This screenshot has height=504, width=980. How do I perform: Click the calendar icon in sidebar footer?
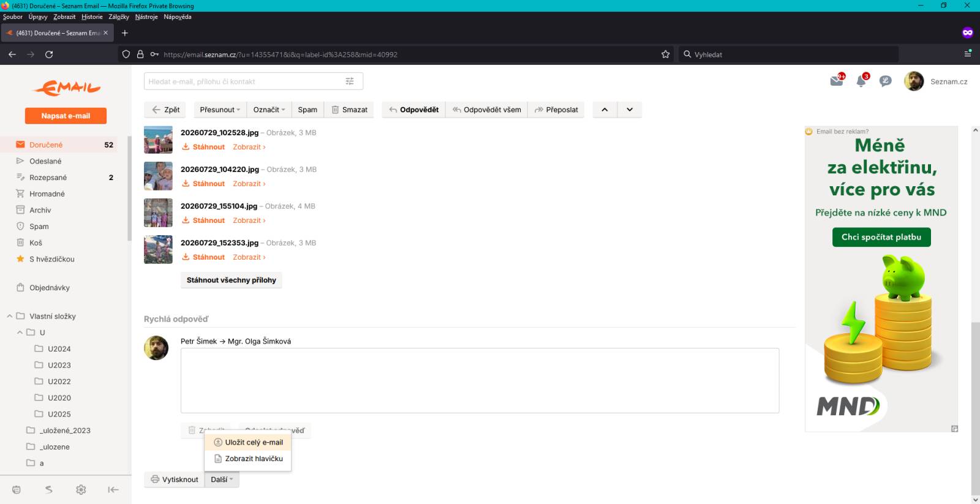(17, 489)
